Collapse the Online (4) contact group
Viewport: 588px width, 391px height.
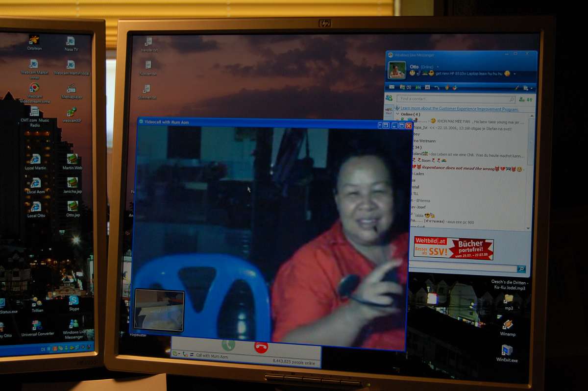(x=397, y=114)
